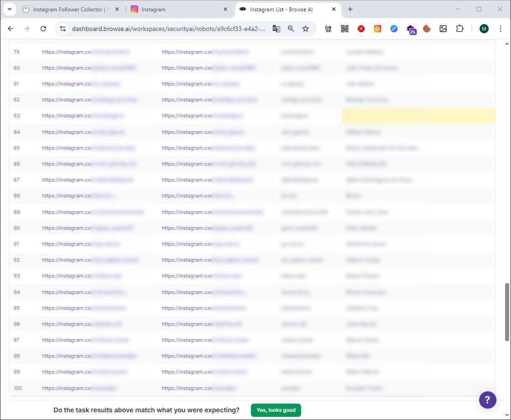Open the second Instagram link in row 91
This screenshot has width=511, height=420.
pos(200,244)
